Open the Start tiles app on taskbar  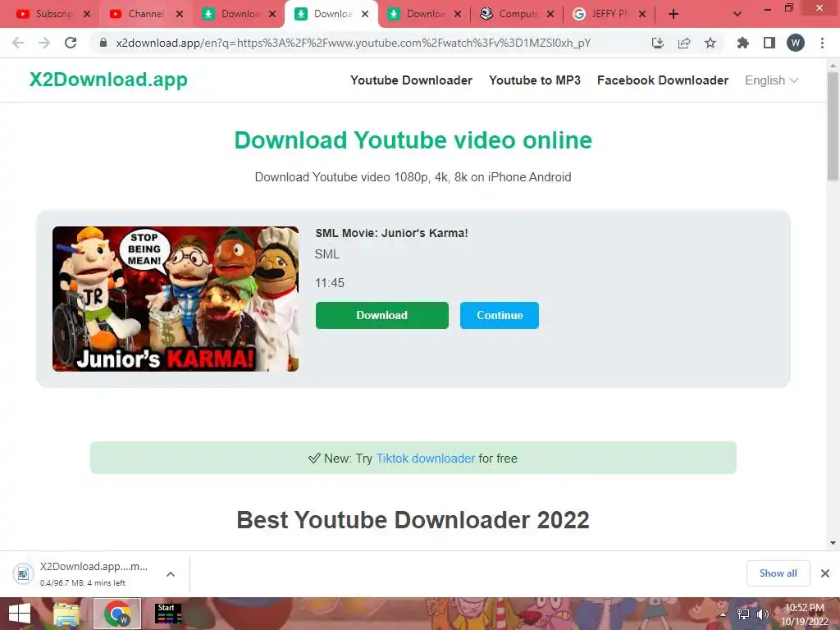click(x=168, y=614)
